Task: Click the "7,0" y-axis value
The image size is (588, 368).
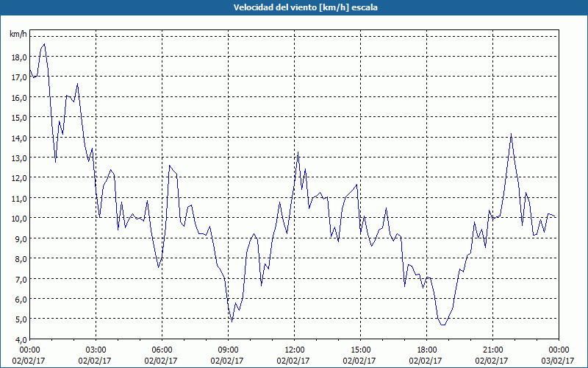Action: [x=21, y=279]
